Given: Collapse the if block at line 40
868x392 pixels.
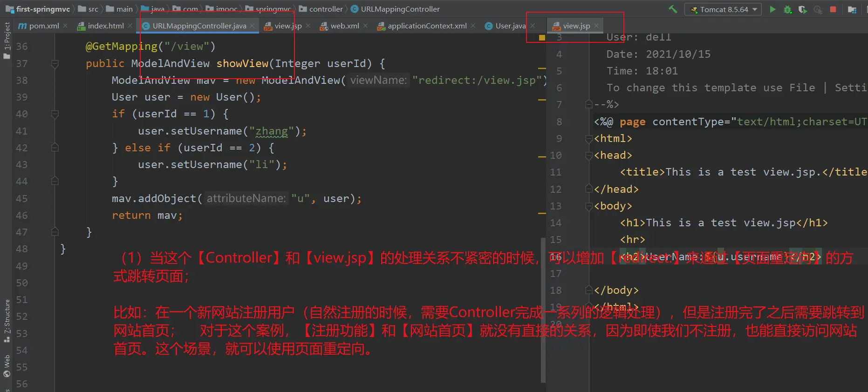Looking at the screenshot, I should click(x=55, y=114).
